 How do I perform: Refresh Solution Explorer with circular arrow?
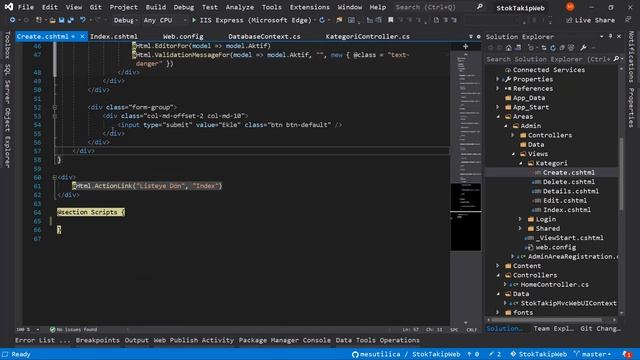[x=553, y=48]
